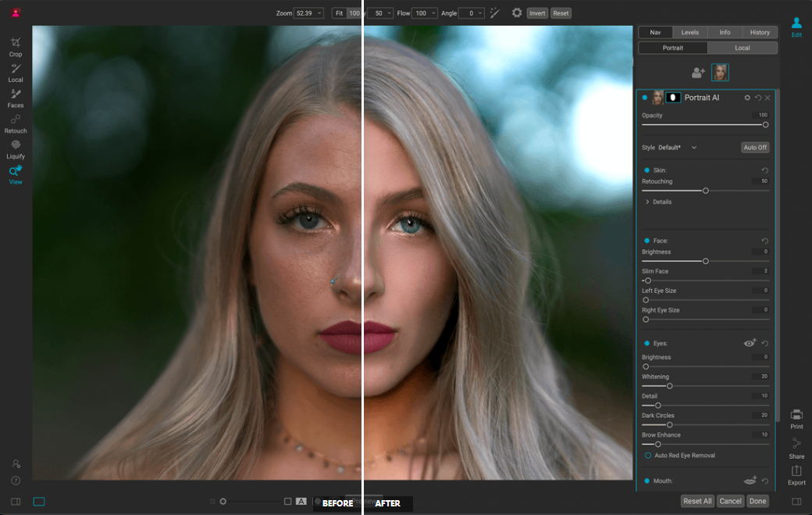Open the Zoom value dropdown
This screenshot has width=812, height=515.
(308, 13)
